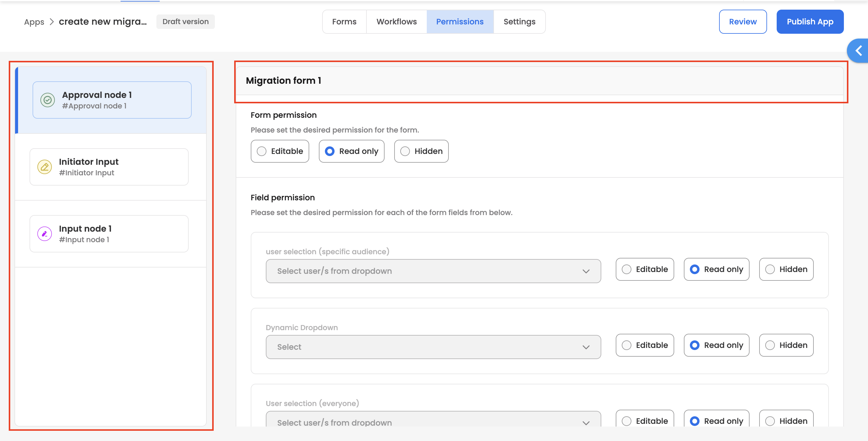Open the Forms tab
This screenshot has height=441, width=868.
coord(344,22)
